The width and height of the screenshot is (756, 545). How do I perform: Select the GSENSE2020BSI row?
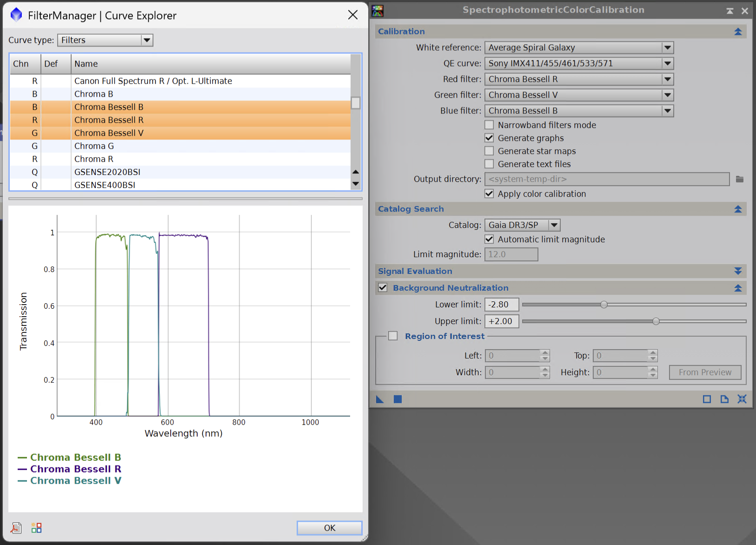(180, 172)
